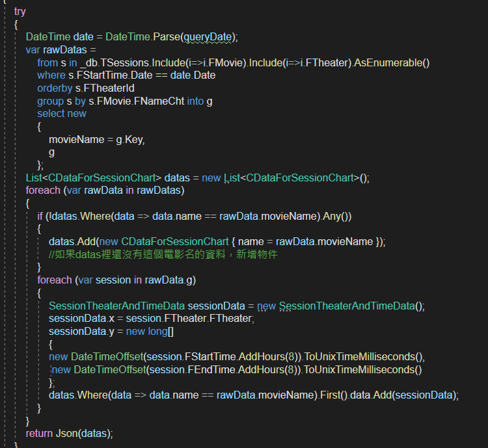This screenshot has width=488, height=448.
Task: Click 'AsEnumerable()' in the from line
Action: tap(392, 63)
